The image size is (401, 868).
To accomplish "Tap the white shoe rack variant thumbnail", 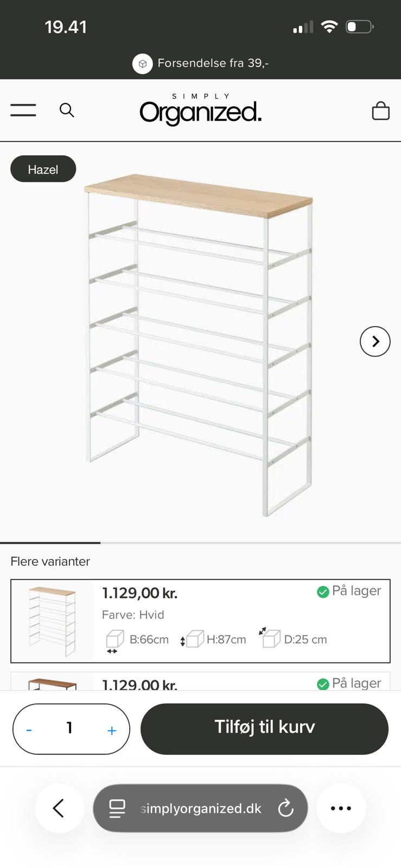I will coord(53,621).
